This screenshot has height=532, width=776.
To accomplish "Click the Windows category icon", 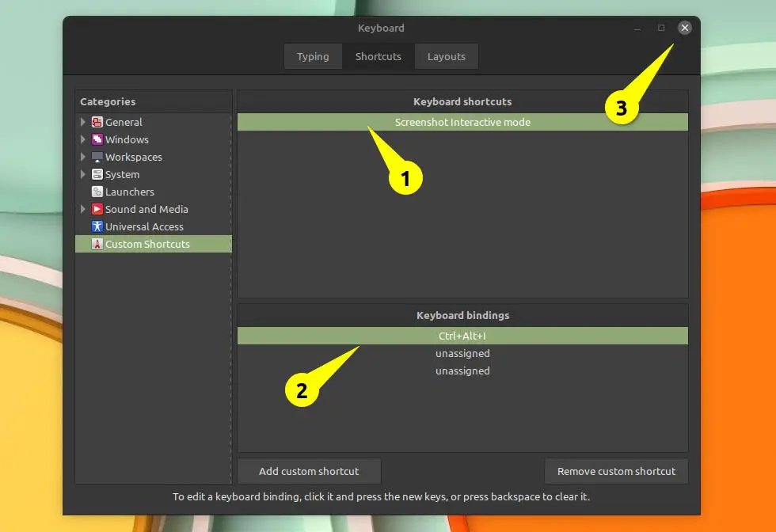I will pyautogui.click(x=97, y=139).
